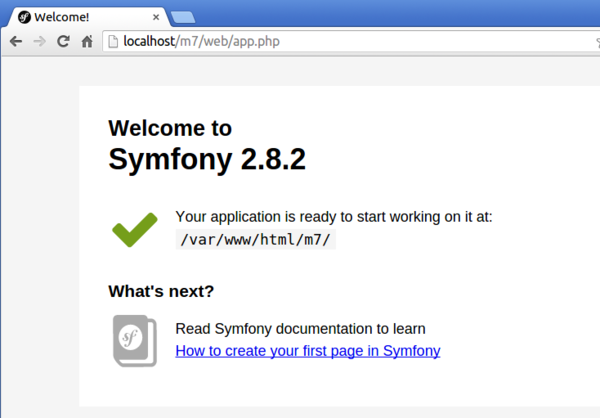Screen dimensions: 600x418
Task: Open a new tab with the new-tab button
Action: tap(183, 17)
